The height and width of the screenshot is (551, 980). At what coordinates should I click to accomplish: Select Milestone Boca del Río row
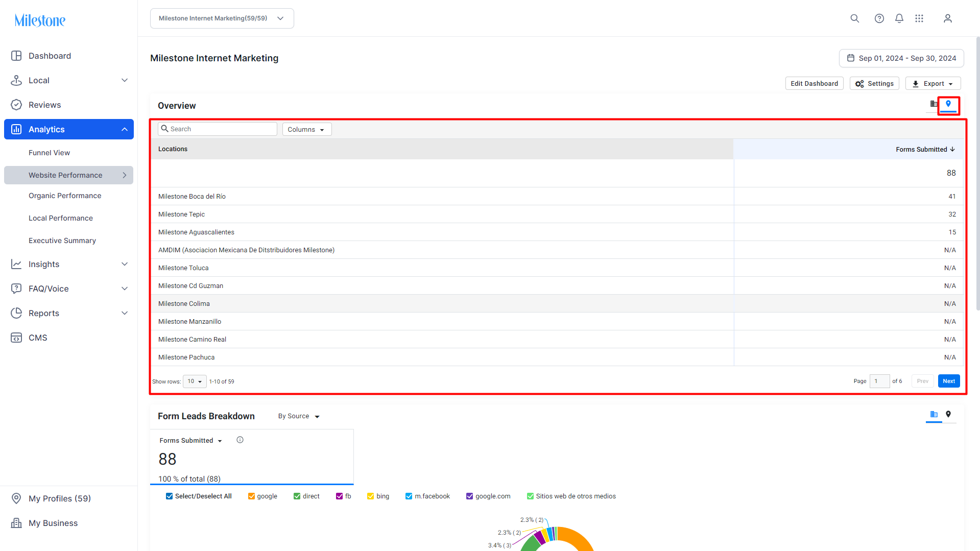click(557, 196)
